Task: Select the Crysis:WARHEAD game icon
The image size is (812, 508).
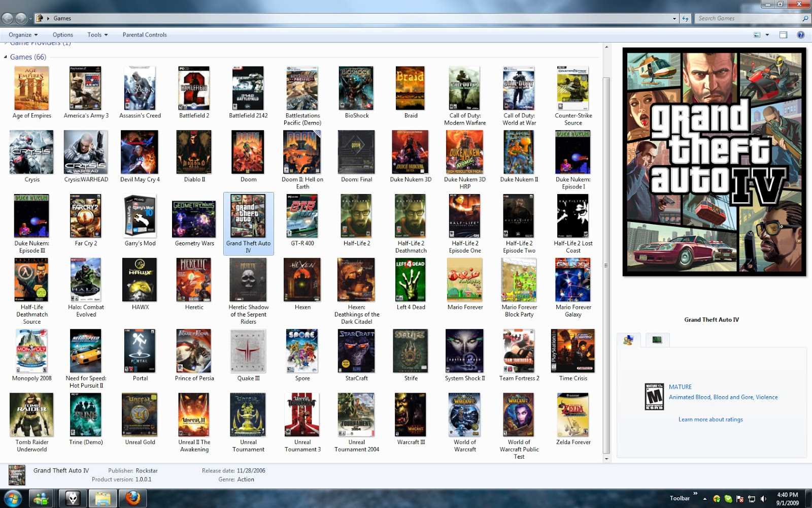Action: pyautogui.click(x=86, y=152)
